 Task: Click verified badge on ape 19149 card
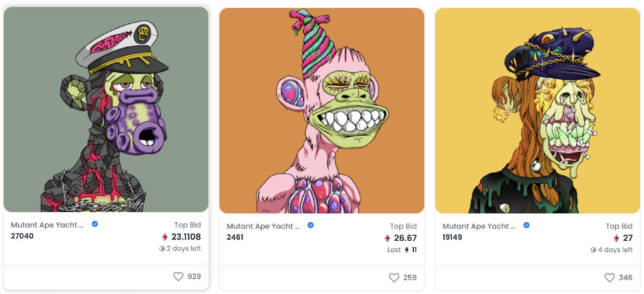pyautogui.click(x=526, y=225)
